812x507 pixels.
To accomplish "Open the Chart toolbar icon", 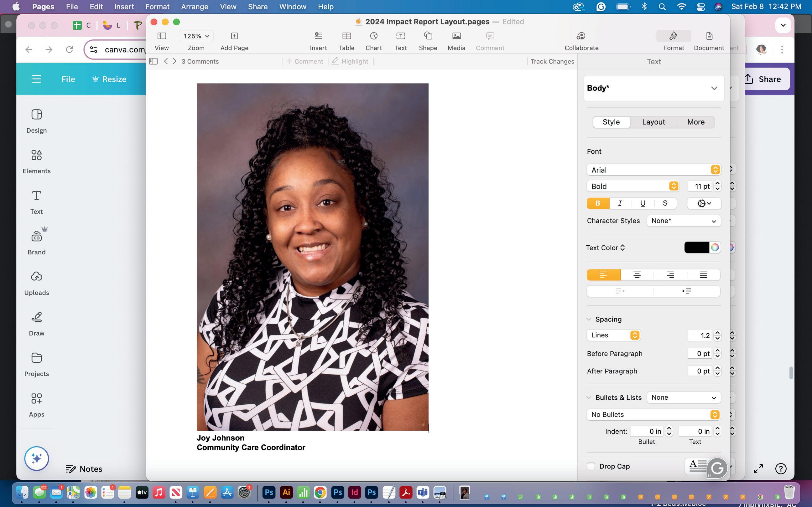I will click(x=373, y=36).
